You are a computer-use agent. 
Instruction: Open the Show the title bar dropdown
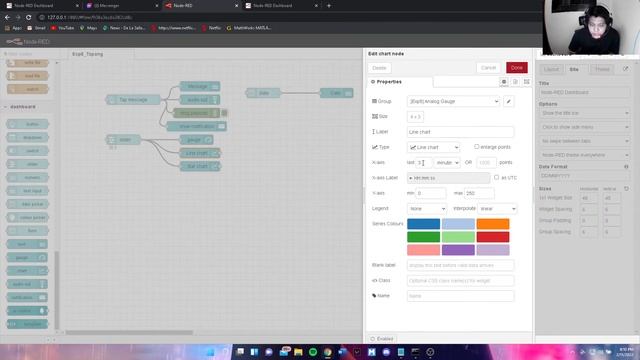point(584,113)
